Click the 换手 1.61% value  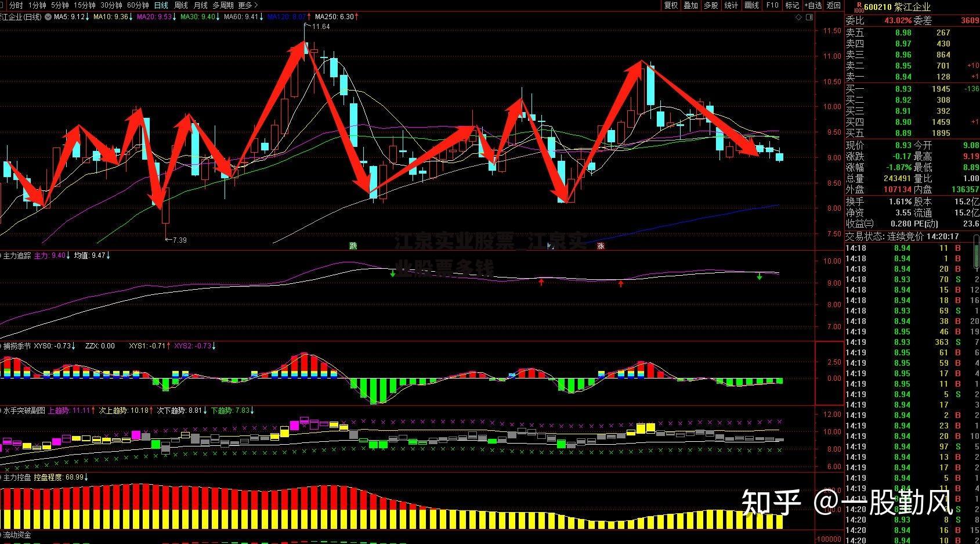point(900,201)
